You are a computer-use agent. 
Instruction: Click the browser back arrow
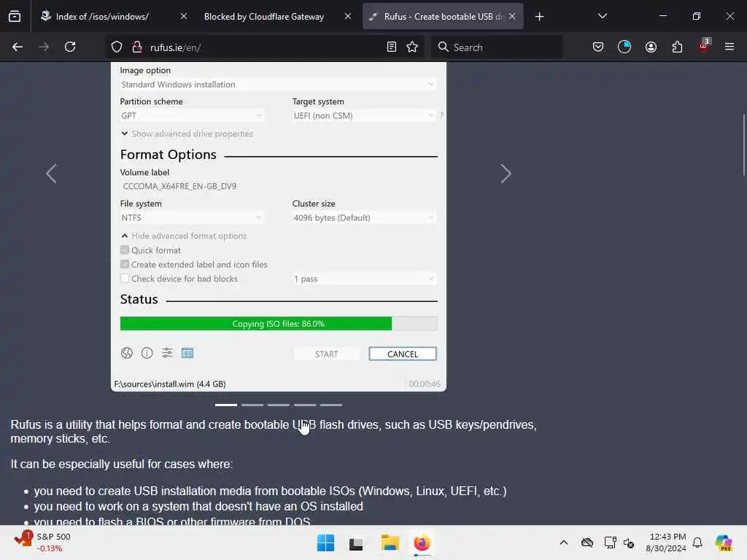click(x=18, y=47)
